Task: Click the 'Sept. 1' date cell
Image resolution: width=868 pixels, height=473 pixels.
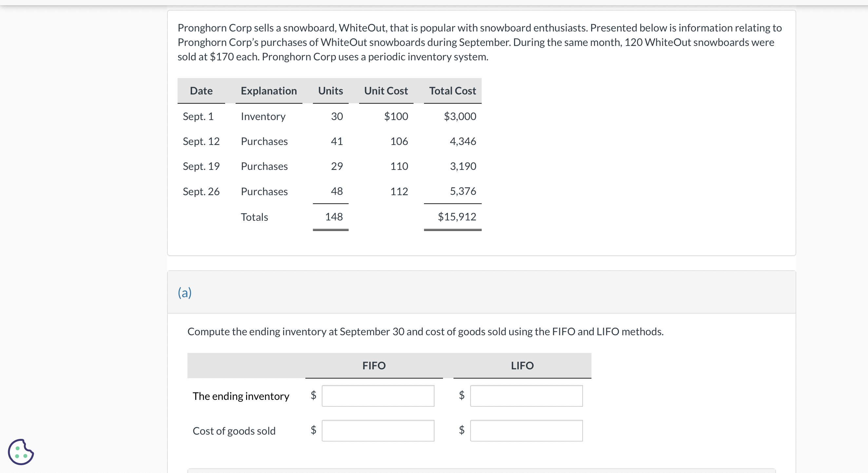Action: point(198,116)
